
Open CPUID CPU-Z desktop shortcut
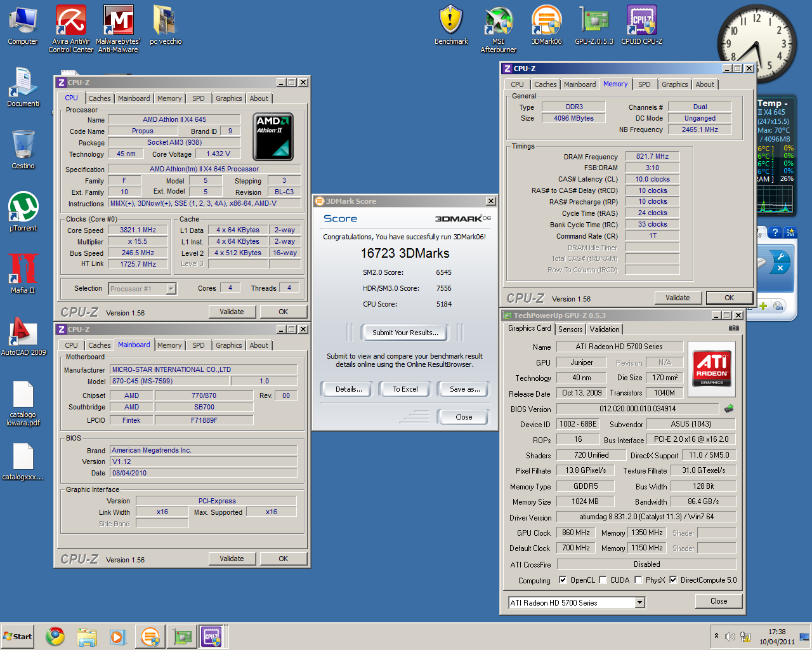[x=641, y=25]
